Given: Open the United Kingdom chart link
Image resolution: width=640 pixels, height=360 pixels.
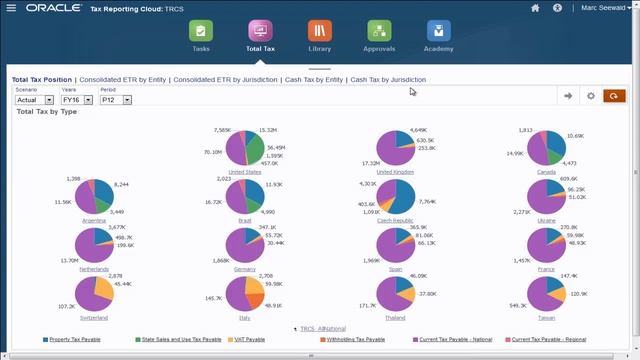Looking at the screenshot, I should tap(395, 172).
